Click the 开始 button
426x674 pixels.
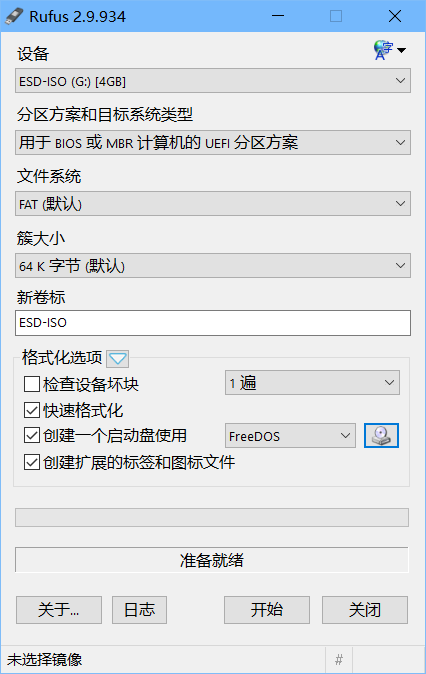point(267,610)
